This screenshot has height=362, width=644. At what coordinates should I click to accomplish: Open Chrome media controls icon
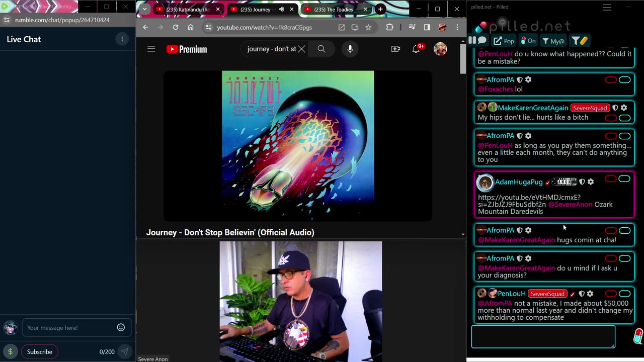coord(412,27)
